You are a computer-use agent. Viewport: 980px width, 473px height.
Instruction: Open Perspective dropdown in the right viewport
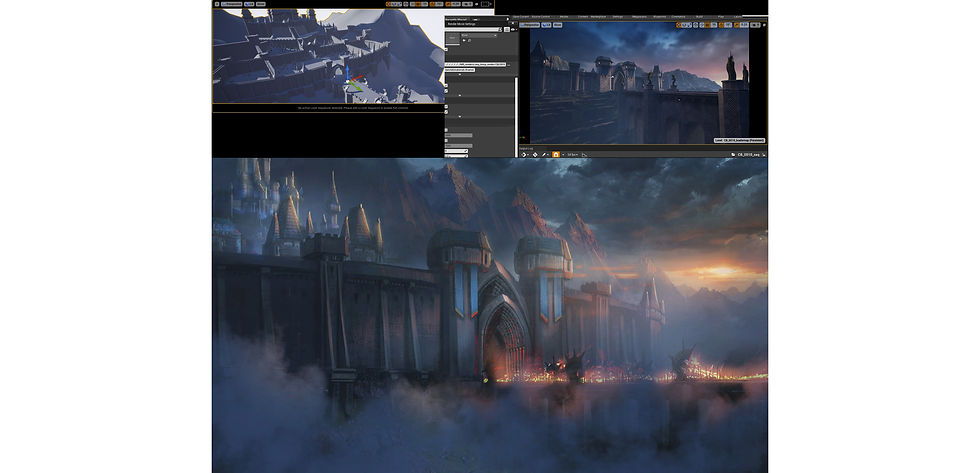pyautogui.click(x=529, y=25)
